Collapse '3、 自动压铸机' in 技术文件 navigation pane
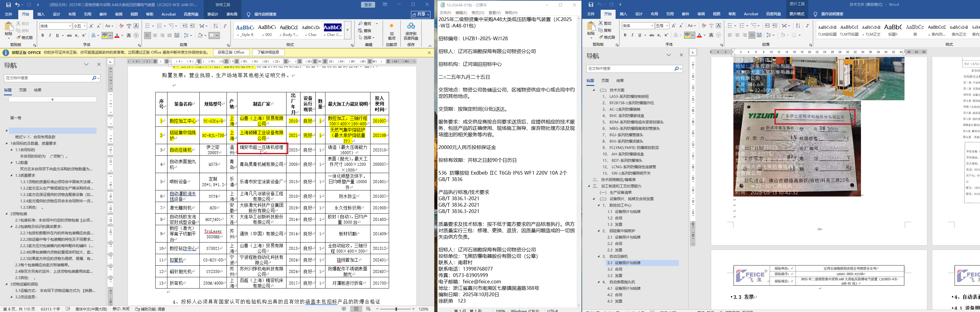980x312 pixels. click(x=599, y=256)
